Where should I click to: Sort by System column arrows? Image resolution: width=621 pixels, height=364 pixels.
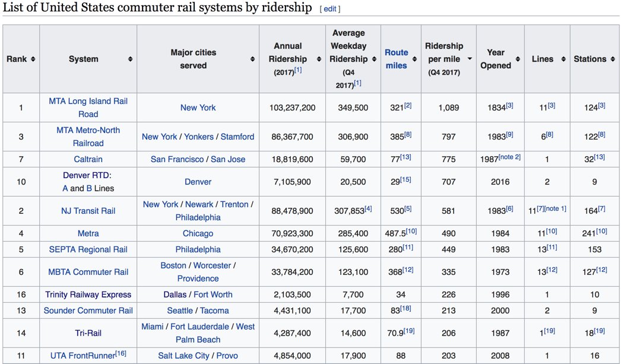coord(130,59)
